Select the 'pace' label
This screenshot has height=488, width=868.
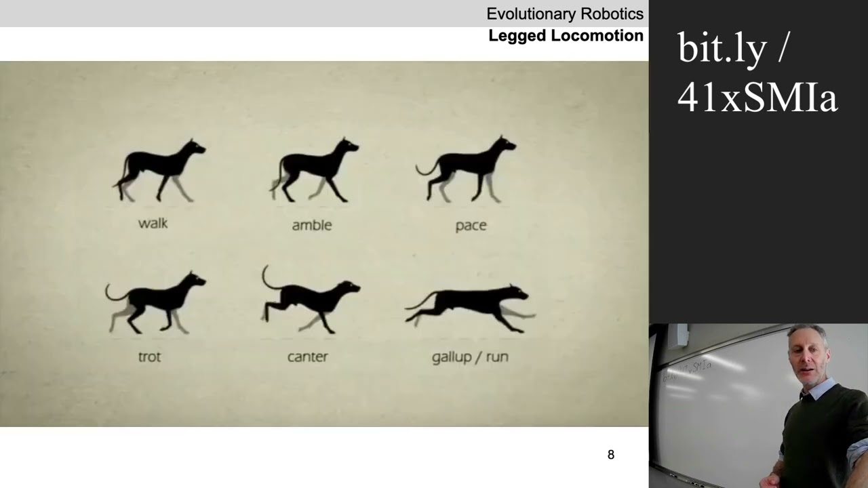471,226
